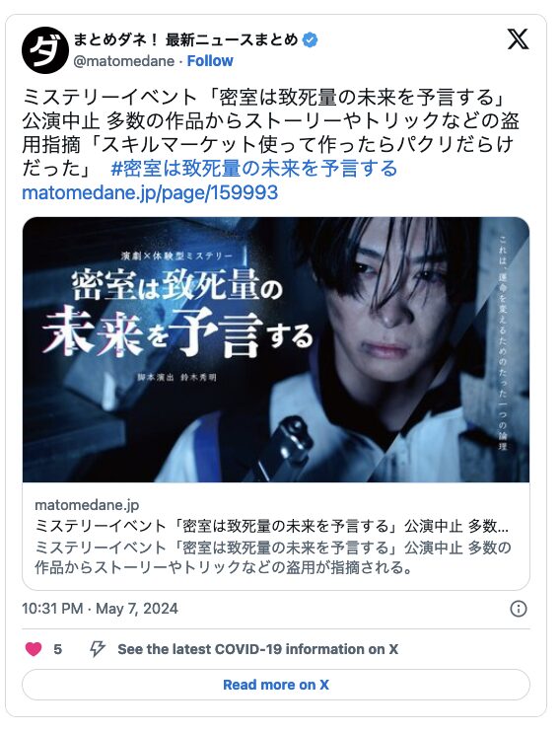This screenshot has width=560, height=732.
Task: Open the @matomedane handle
Action: [x=124, y=61]
